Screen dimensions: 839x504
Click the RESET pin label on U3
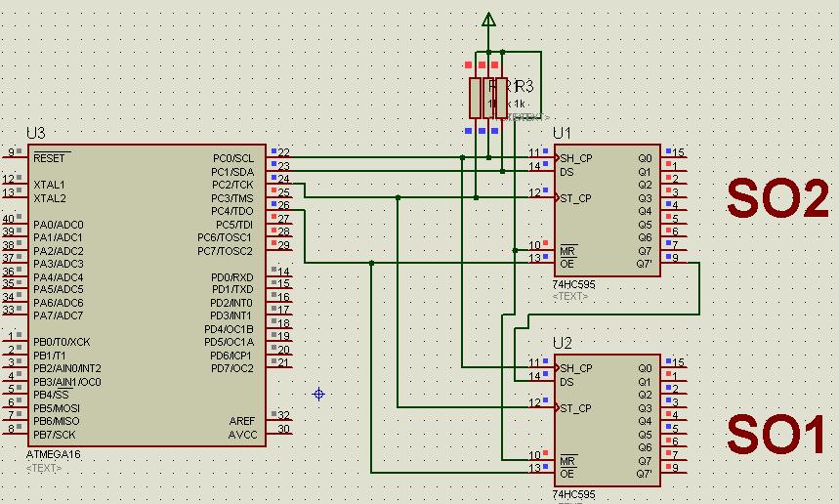coord(49,158)
